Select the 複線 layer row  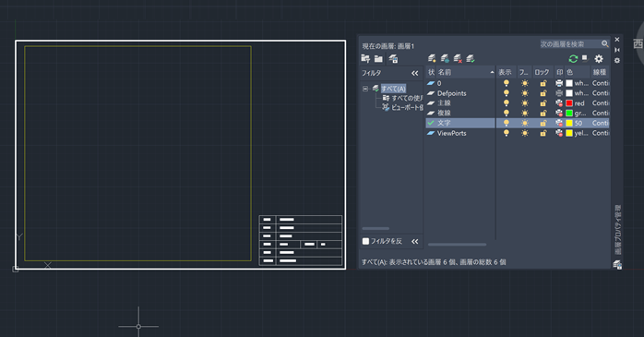518,113
